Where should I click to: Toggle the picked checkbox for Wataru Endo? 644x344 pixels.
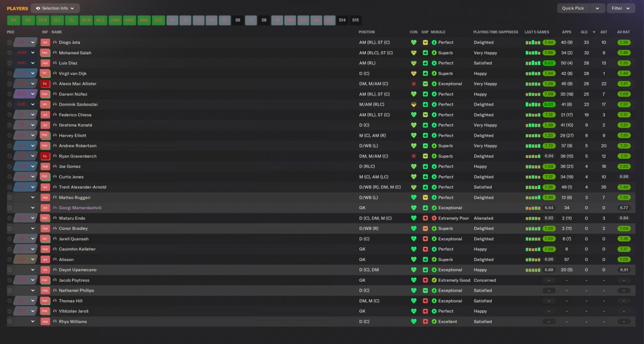[x=10, y=218]
